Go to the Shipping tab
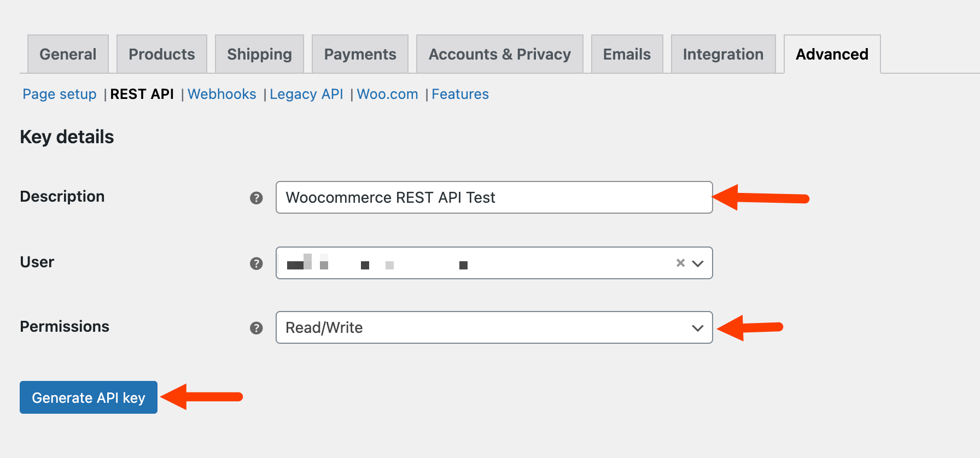Viewport: 980px width, 458px height. point(259,54)
